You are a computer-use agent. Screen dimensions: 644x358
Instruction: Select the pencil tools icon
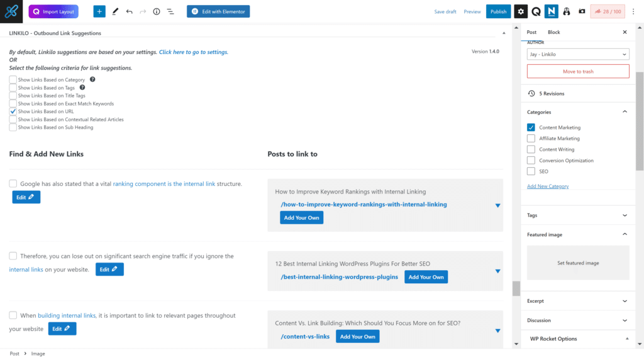point(115,11)
